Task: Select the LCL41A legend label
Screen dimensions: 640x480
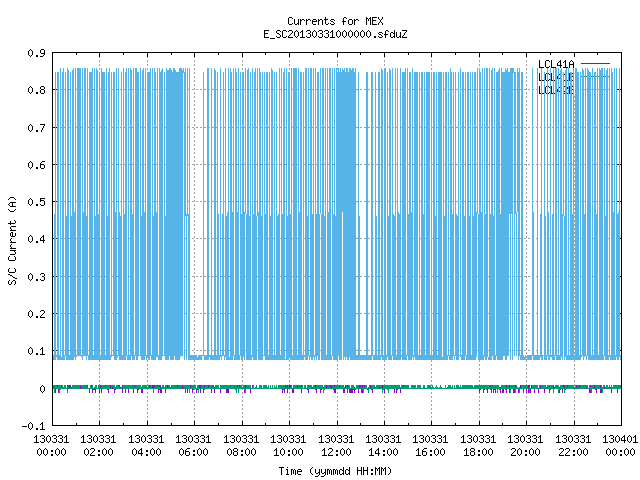Action: [x=556, y=64]
